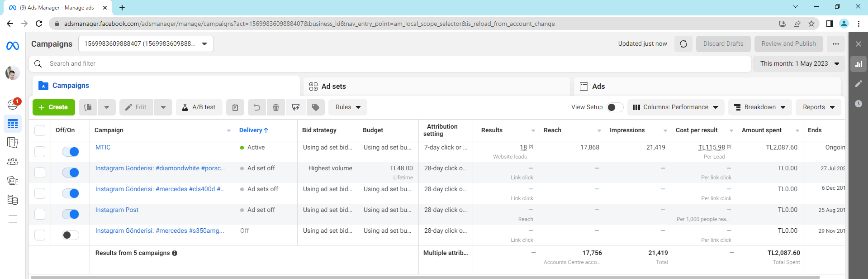Toggle the Instagram Post campaign switch
The width and height of the screenshot is (868, 279).
pos(71,214)
